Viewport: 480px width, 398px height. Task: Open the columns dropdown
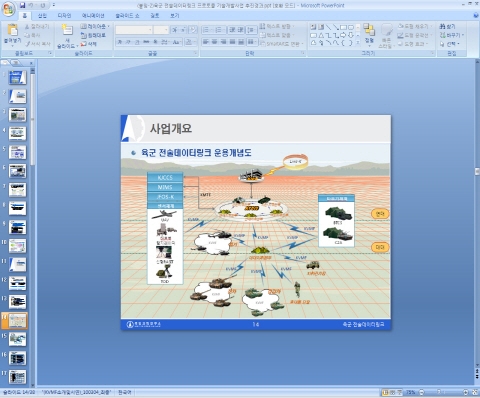252,42
